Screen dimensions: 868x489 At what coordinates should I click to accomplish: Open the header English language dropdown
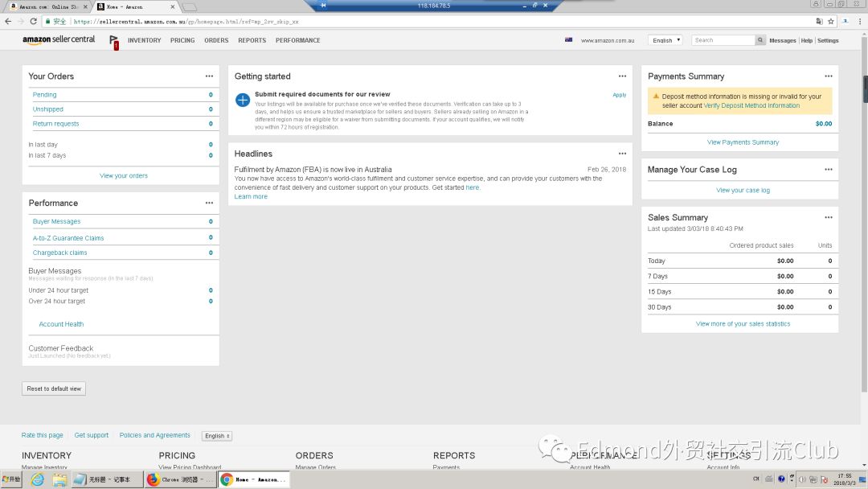click(x=665, y=40)
